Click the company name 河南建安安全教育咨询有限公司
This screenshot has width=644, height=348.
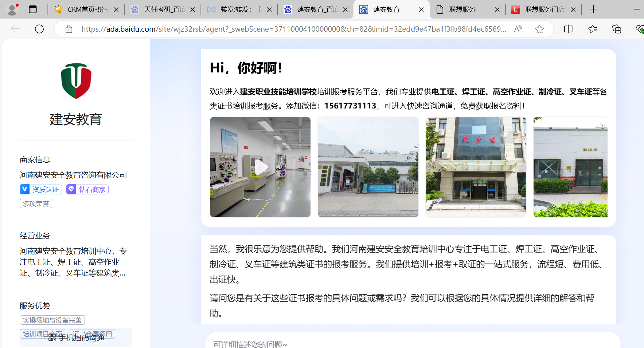click(73, 175)
